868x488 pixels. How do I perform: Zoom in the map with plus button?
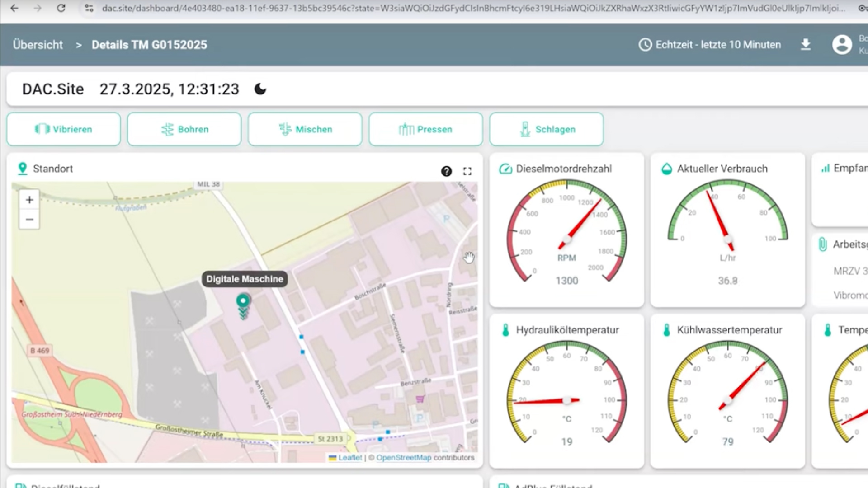coord(29,200)
